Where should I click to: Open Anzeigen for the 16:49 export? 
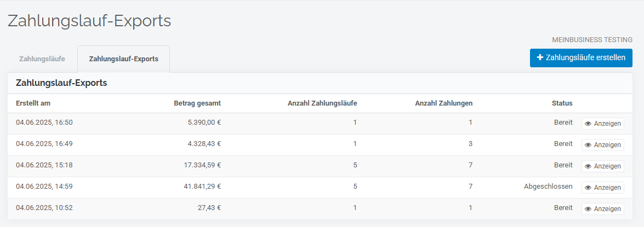click(602, 145)
